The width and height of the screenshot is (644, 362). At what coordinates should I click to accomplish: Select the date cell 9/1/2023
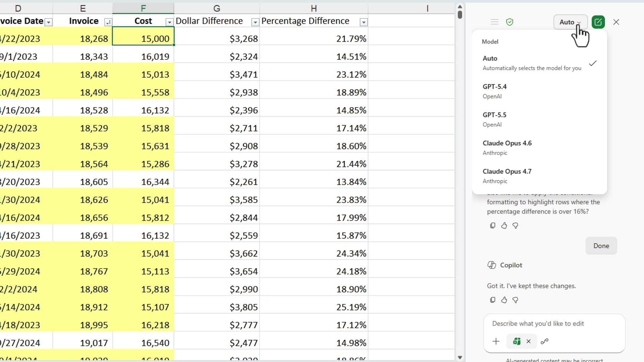coord(26,54)
